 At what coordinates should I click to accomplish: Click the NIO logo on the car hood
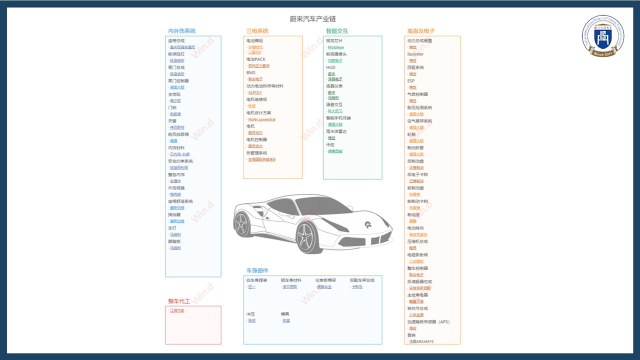[368, 224]
